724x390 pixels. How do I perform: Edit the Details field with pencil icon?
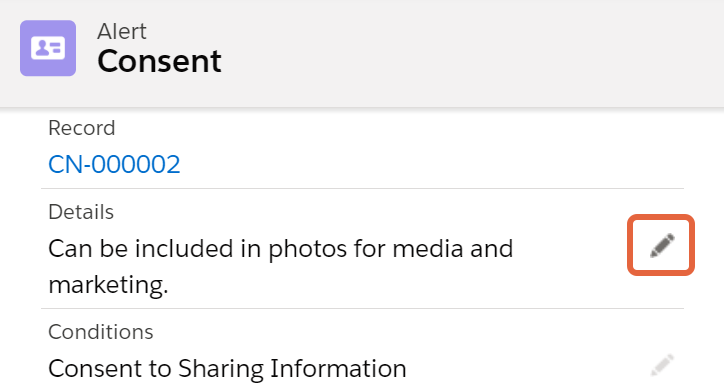coord(662,245)
